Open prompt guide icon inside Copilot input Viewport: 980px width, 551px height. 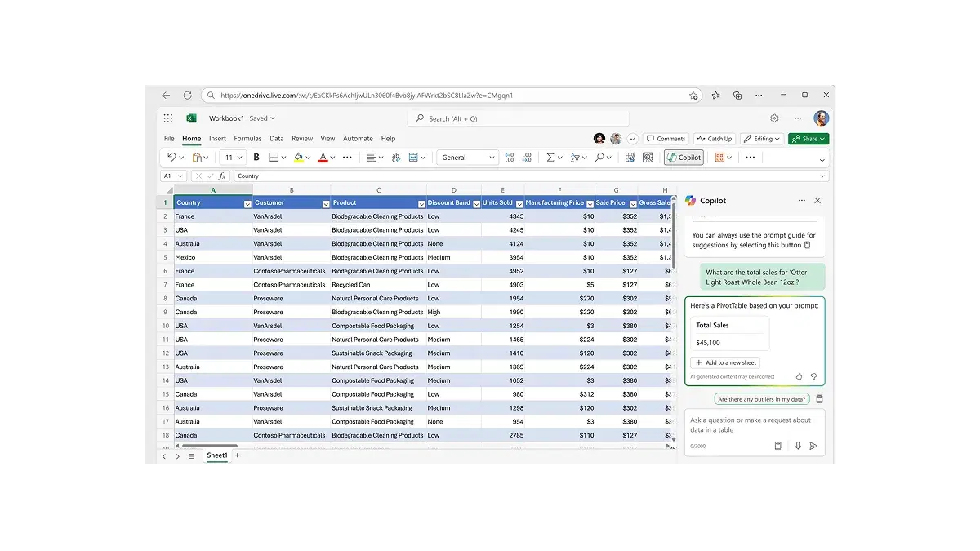(777, 446)
